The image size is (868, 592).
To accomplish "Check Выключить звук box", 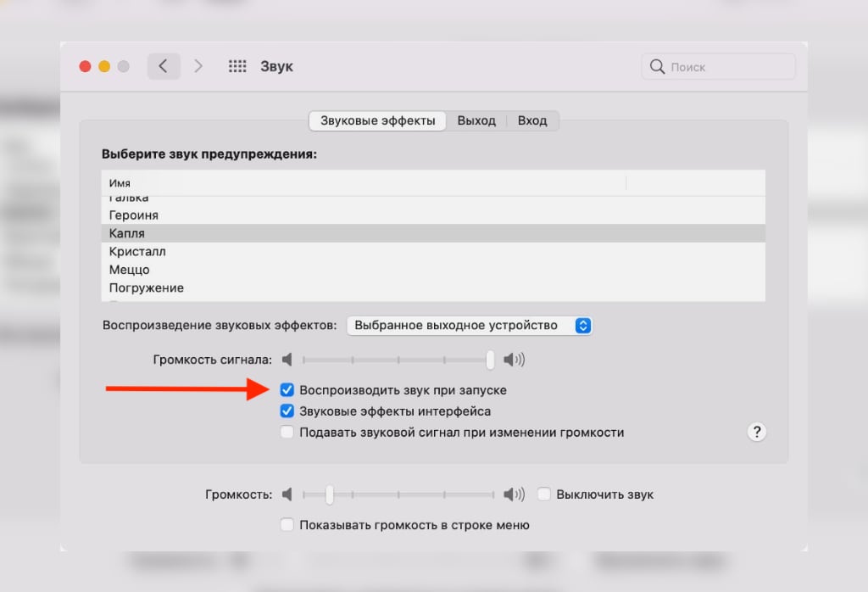I will pyautogui.click(x=544, y=494).
